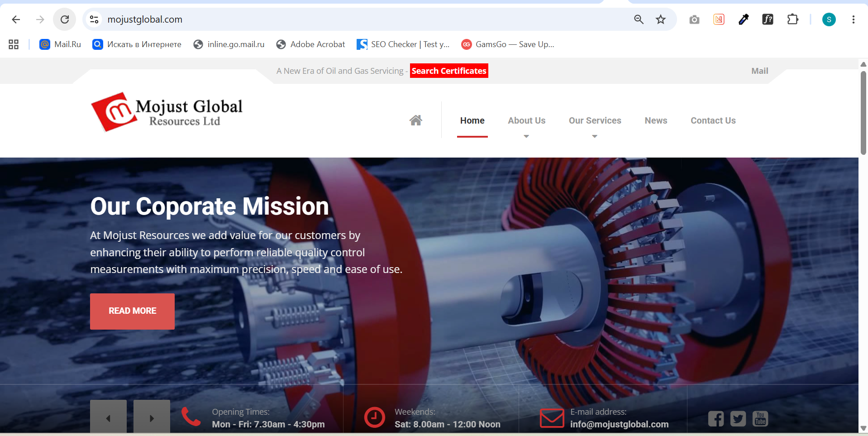
Task: Open the Facebook icon in the footer bar
Action: tap(715, 419)
